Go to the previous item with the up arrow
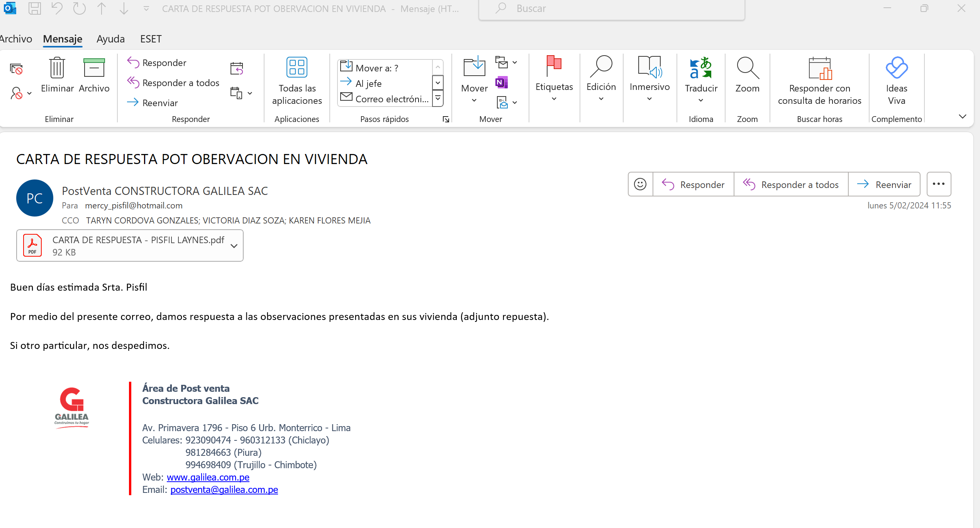The width and height of the screenshot is (980, 528). tap(102, 8)
